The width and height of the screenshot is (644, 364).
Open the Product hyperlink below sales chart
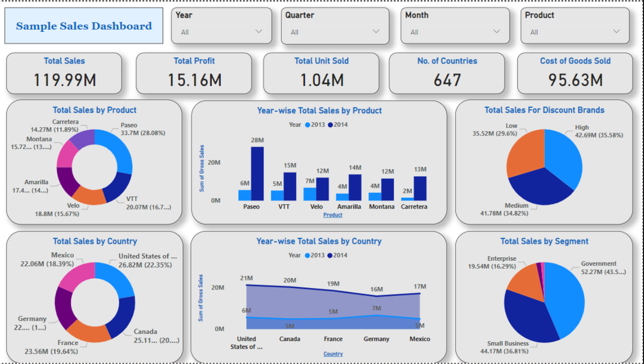[x=332, y=215]
